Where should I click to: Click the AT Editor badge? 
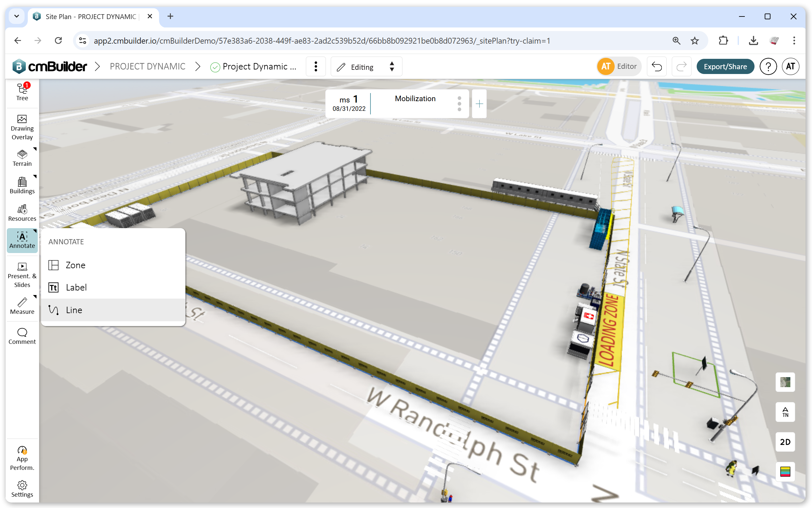tap(619, 67)
